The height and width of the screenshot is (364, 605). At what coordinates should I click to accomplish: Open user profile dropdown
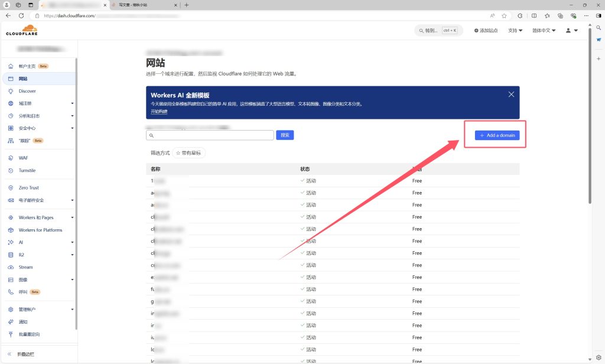tap(572, 31)
